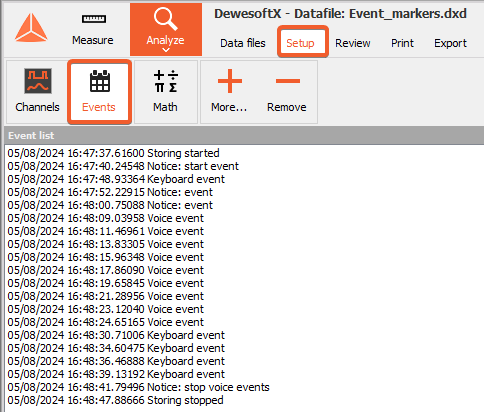Select Voice event at 16:48:11.46961
Image resolution: width=484 pixels, height=412 pixels.
(105, 231)
